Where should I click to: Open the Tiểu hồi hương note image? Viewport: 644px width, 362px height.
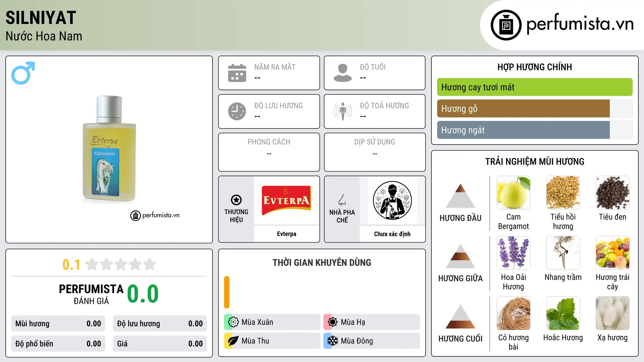563,192
